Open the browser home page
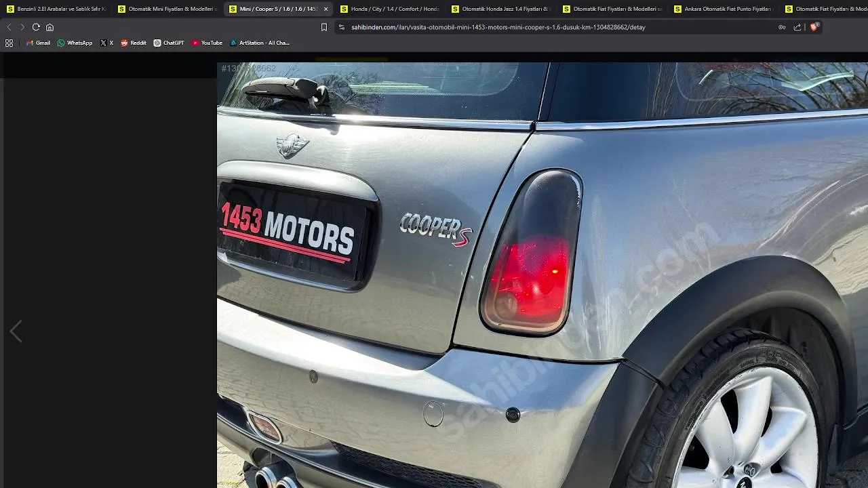The height and width of the screenshot is (488, 868). coord(50,27)
